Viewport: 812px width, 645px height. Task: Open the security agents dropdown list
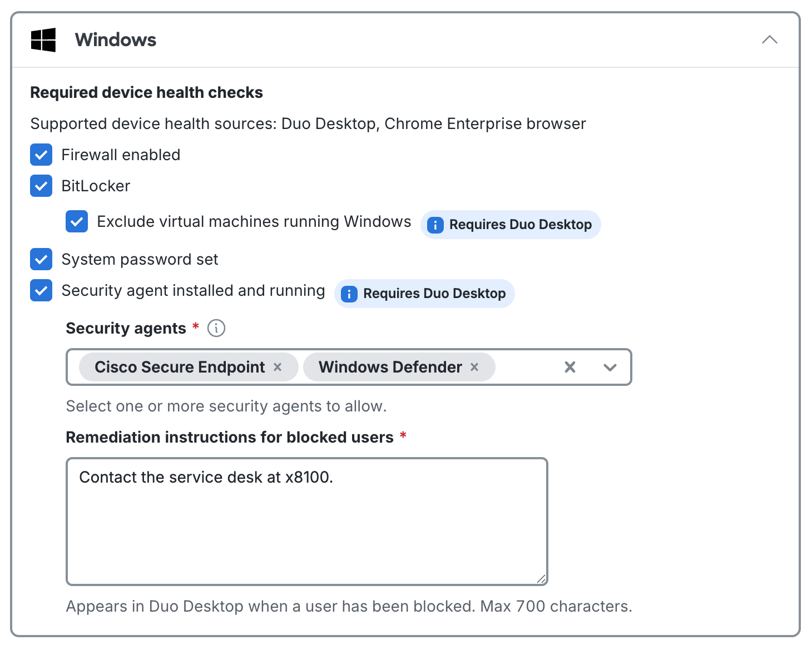[x=610, y=367]
